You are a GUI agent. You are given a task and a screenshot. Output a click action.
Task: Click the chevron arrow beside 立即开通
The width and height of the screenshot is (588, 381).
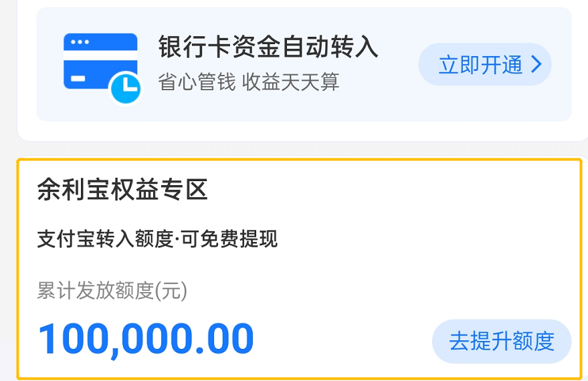coord(537,65)
